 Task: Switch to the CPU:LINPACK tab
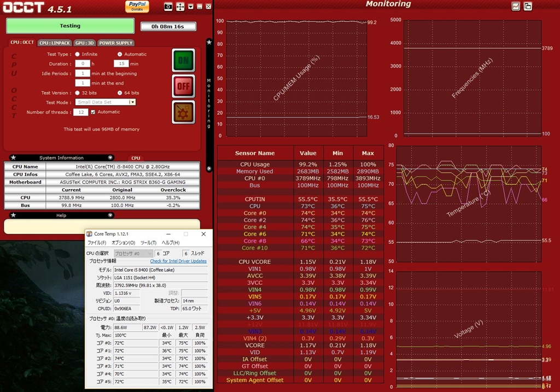pos(55,43)
